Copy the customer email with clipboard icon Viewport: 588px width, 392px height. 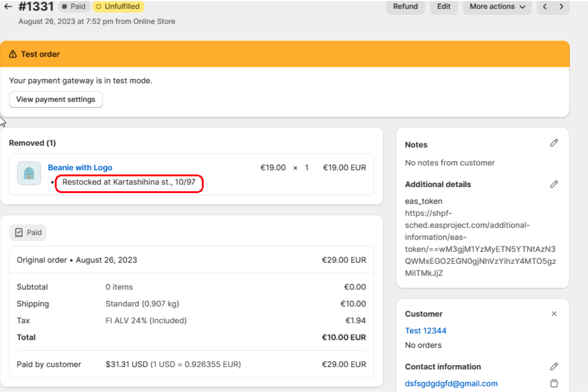tap(554, 383)
